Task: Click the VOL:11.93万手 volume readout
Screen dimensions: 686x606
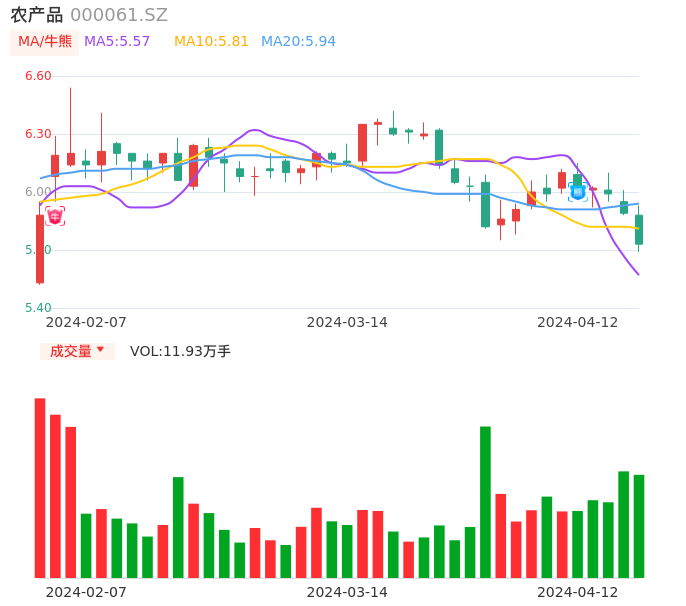Action: [180, 351]
